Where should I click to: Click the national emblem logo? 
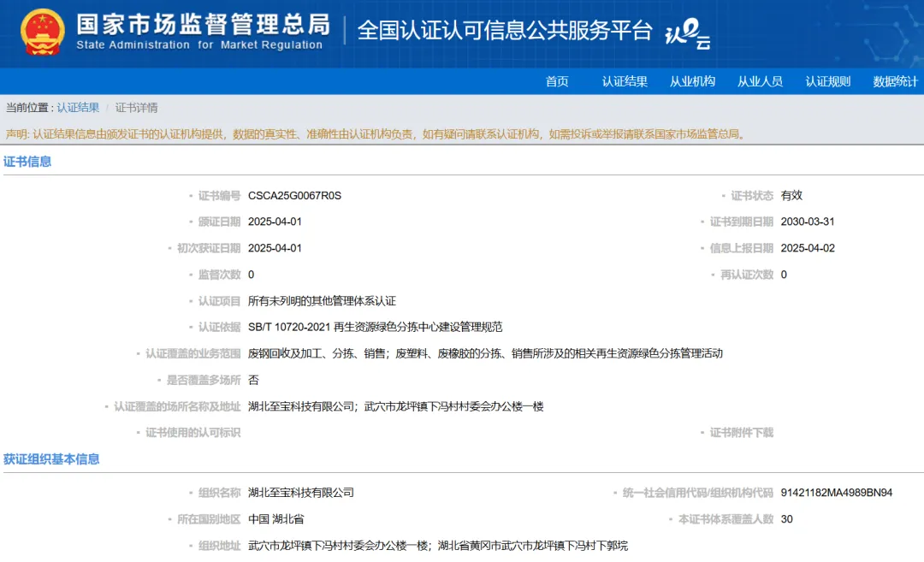click(x=43, y=32)
